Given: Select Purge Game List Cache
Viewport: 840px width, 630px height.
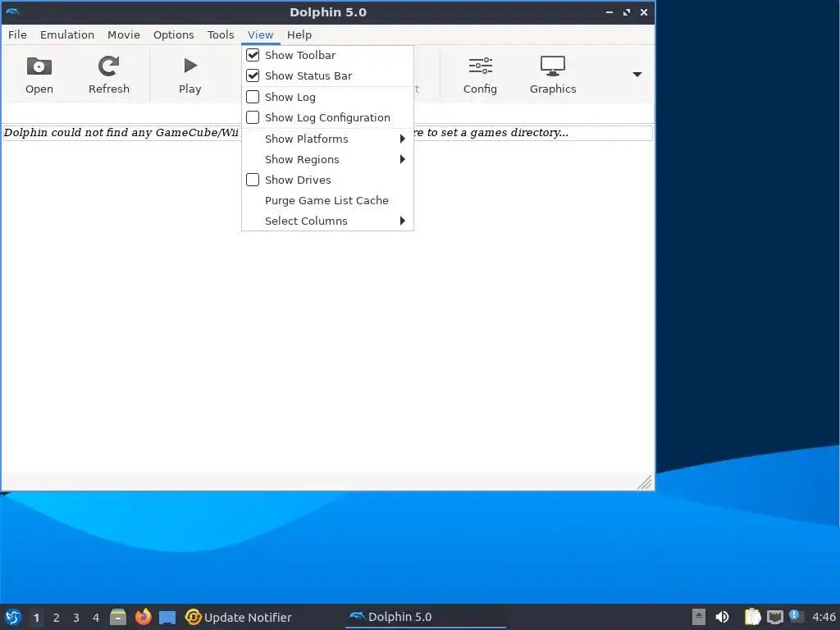Looking at the screenshot, I should [327, 200].
